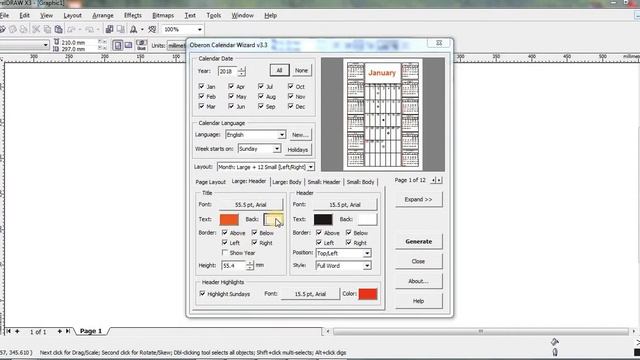Open the application launcher dropdown arrow
The height and width of the screenshot is (360, 640).
click(x=142, y=29)
